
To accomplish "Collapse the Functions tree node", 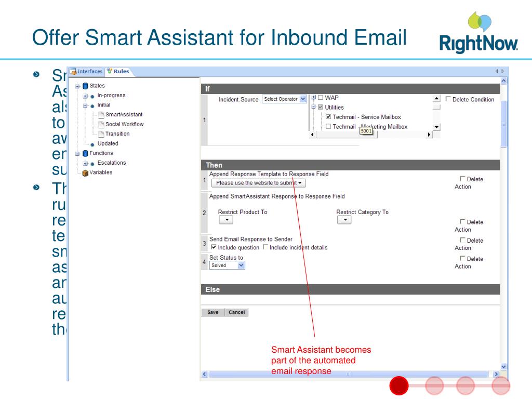I will (x=77, y=154).
